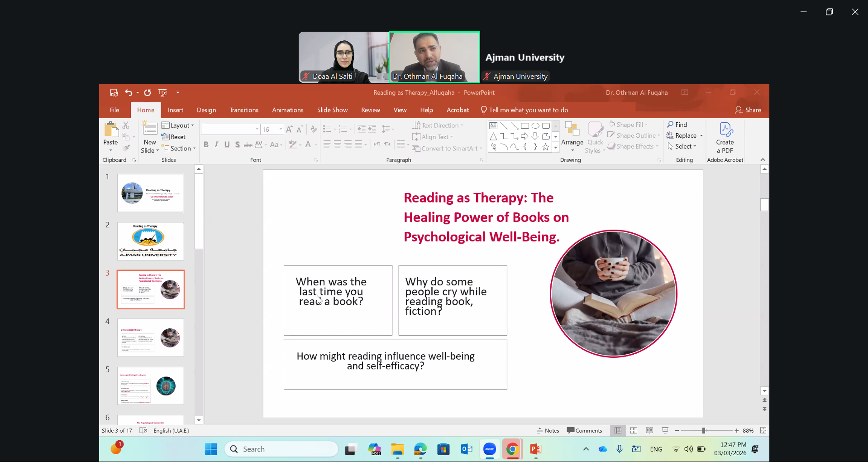This screenshot has height=462, width=868.
Task: Open Zoom app in taskbar
Action: [x=489, y=449]
